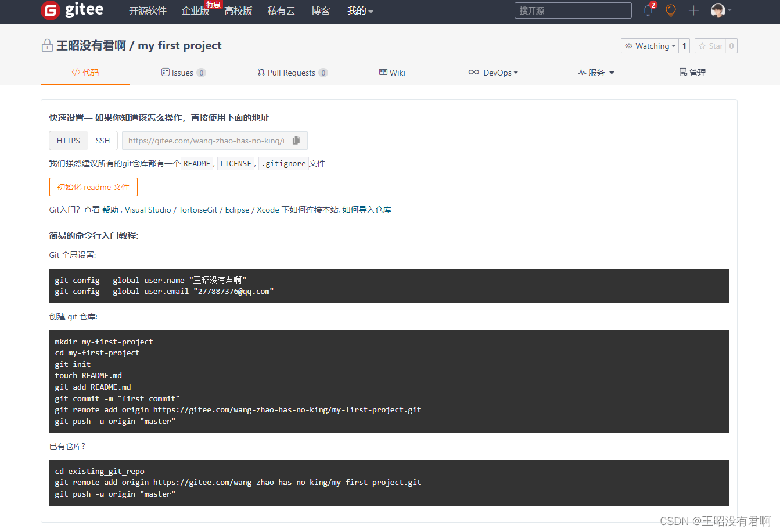
Task: Expand the 我的 dropdown menu
Action: [360, 11]
